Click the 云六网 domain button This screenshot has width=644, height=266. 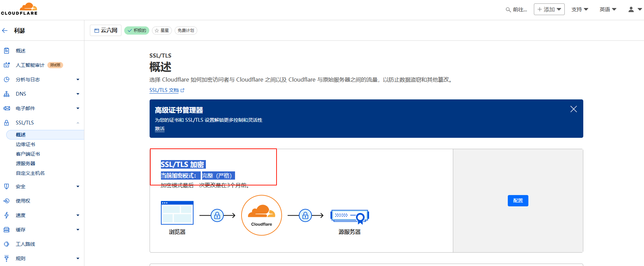coord(106,30)
